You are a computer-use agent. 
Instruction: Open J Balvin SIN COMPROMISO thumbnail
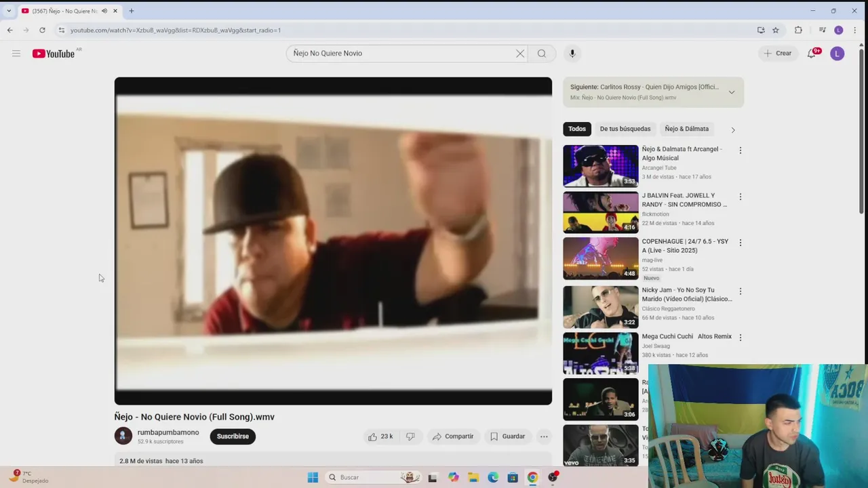click(x=601, y=212)
